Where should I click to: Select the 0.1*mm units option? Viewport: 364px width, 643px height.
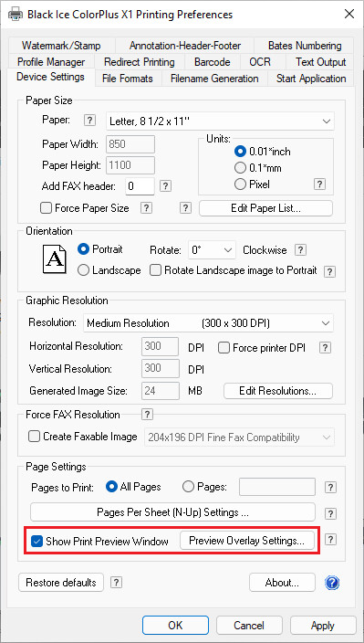coord(240,168)
